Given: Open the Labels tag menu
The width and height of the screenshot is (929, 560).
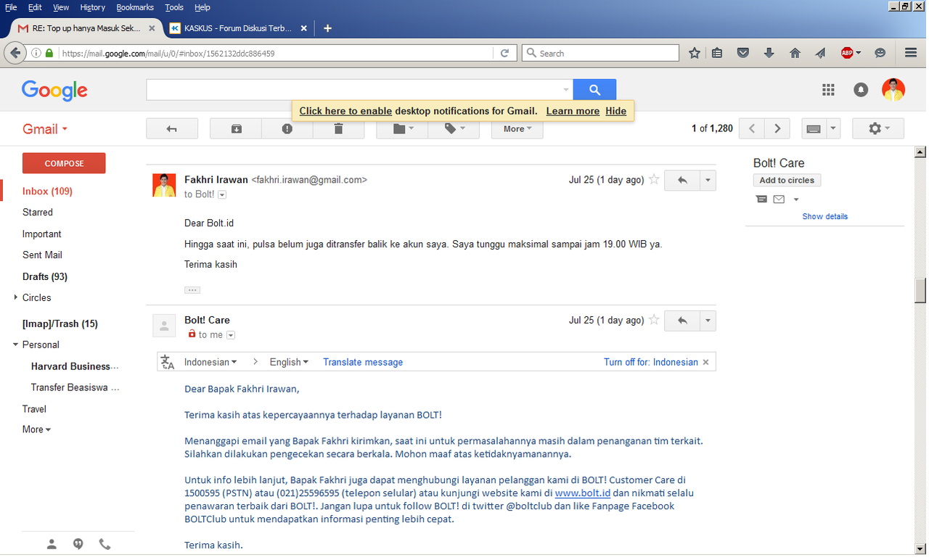Looking at the screenshot, I should 454,128.
